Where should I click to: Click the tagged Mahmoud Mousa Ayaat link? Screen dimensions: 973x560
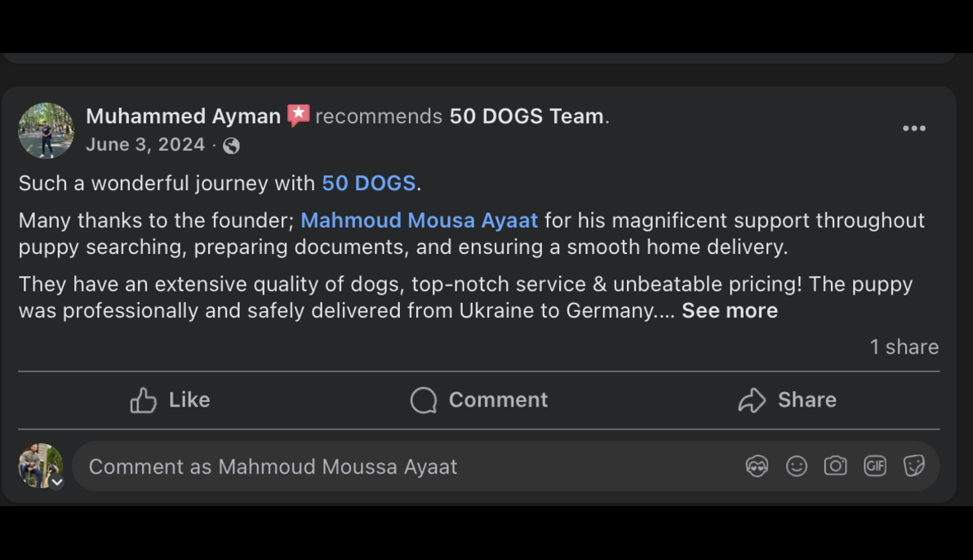click(419, 220)
